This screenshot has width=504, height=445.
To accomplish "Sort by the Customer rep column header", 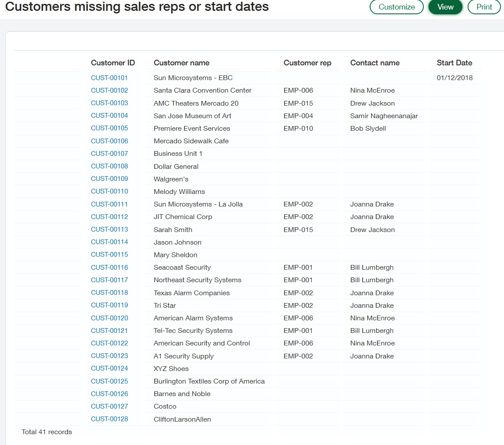I will [x=307, y=63].
